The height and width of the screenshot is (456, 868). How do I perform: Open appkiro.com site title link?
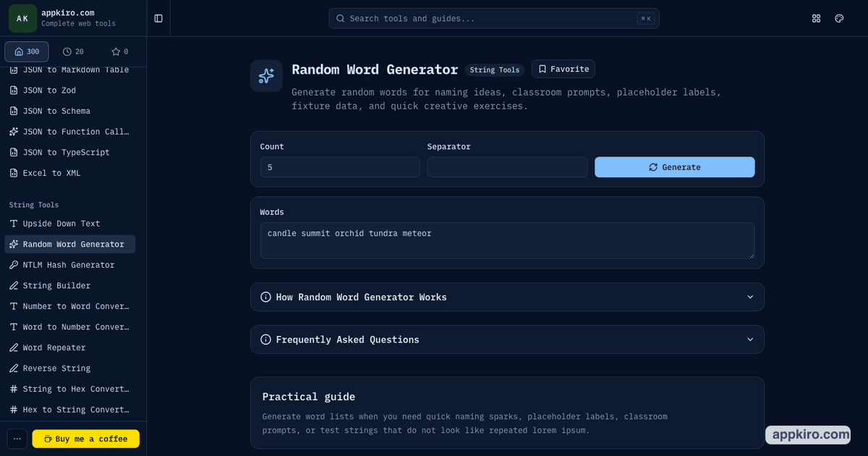pos(68,13)
